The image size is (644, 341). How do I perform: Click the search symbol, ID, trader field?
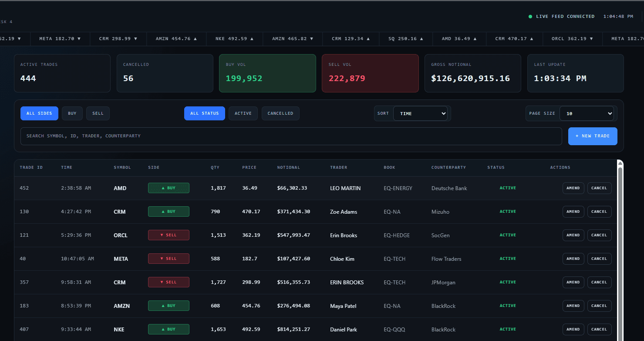point(291,136)
